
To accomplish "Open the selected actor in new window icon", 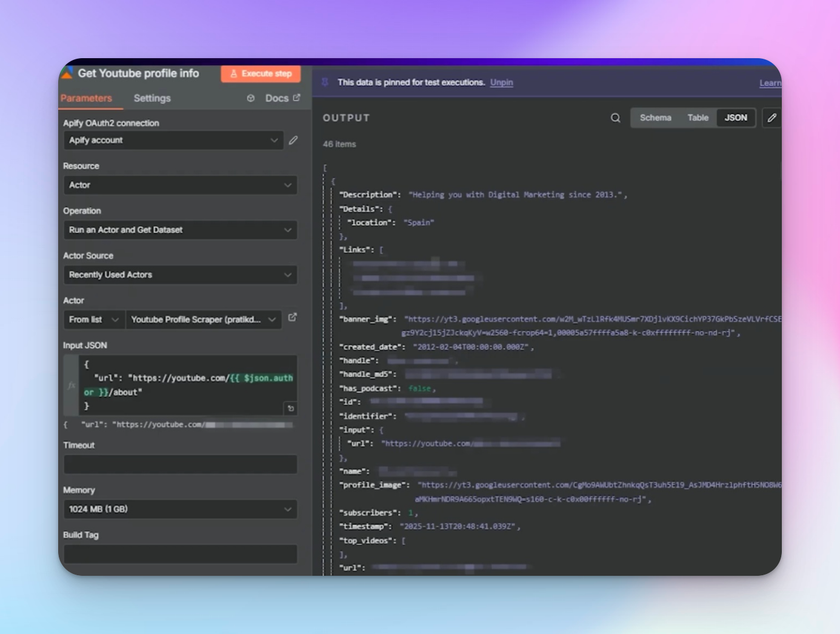I will click(x=293, y=317).
